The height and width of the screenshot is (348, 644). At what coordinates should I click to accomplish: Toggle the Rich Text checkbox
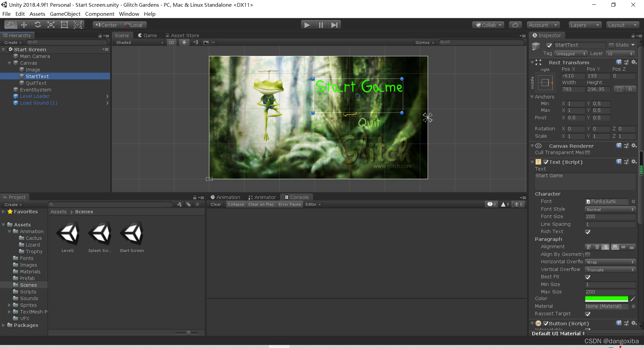pos(588,232)
